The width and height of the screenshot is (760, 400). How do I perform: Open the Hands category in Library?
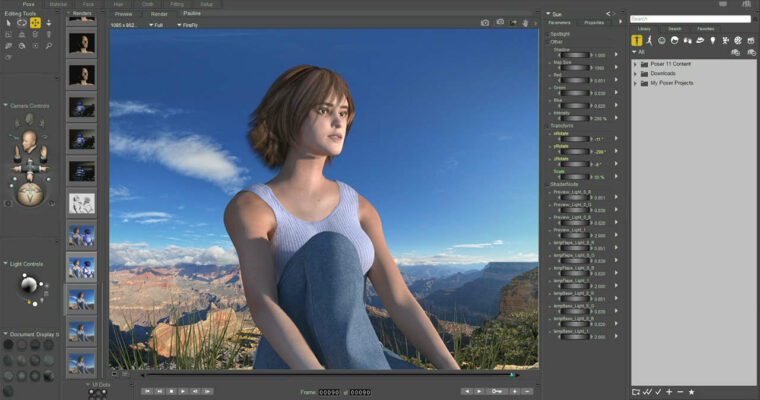[687, 41]
